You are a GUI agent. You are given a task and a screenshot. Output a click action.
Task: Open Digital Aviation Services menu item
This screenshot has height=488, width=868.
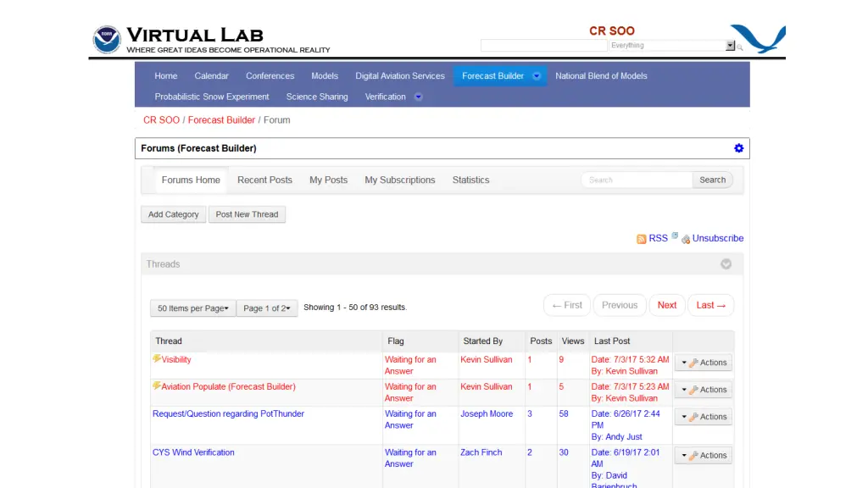[400, 75]
